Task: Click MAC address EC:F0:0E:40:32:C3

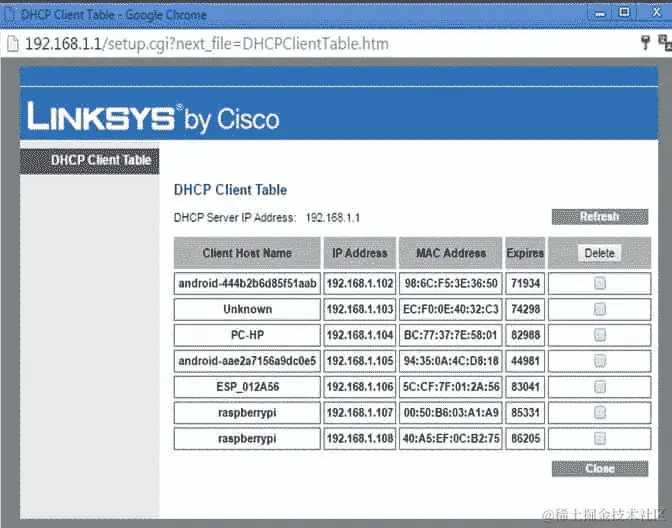Action: 451,309
